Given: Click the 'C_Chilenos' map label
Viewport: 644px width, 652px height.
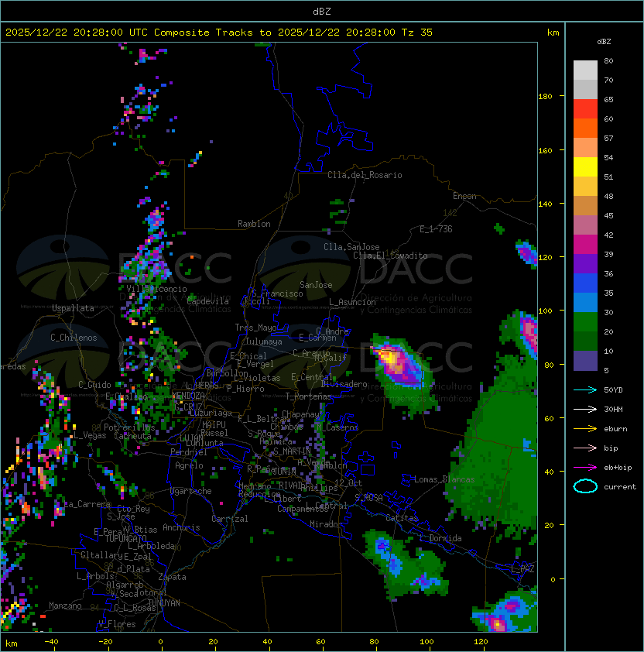Looking at the screenshot, I should click(x=74, y=338).
